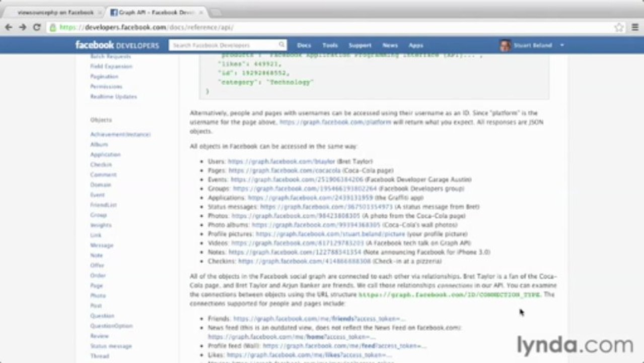The height and width of the screenshot is (363, 644).
Task: Open the Users btaylor graph link
Action: [x=281, y=161]
